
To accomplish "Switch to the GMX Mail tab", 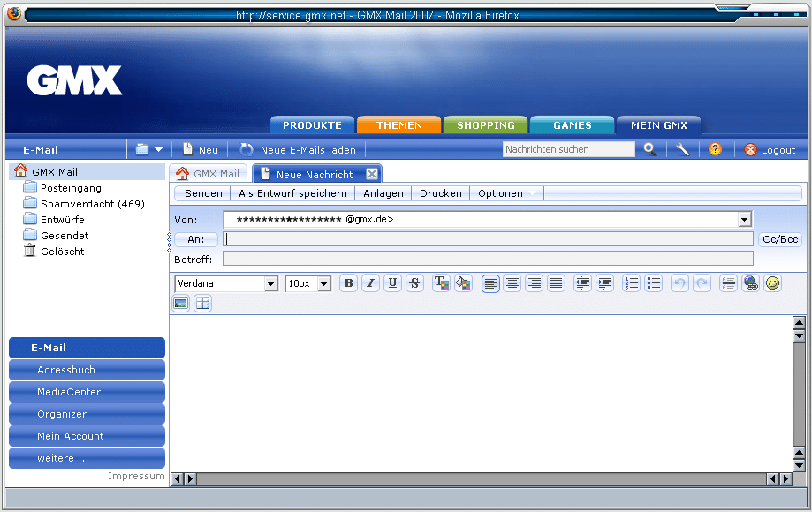I will 209,174.
